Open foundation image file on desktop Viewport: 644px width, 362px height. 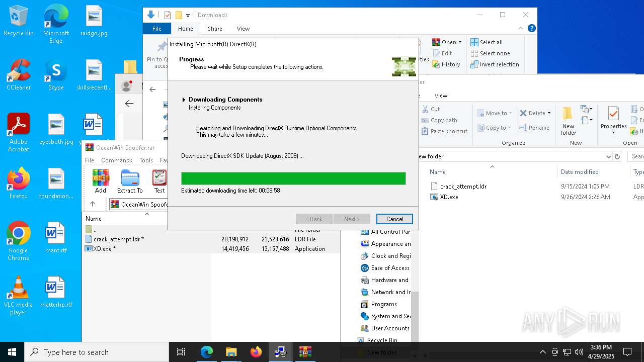[x=56, y=184]
